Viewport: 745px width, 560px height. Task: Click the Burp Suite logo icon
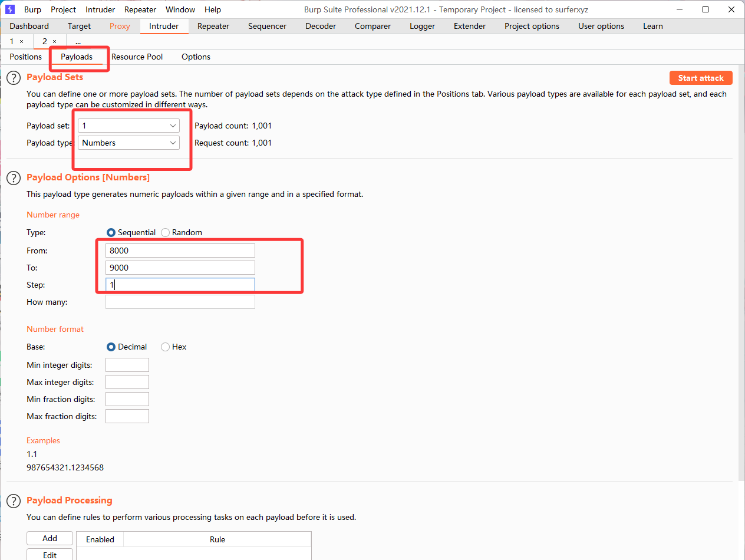point(9,9)
